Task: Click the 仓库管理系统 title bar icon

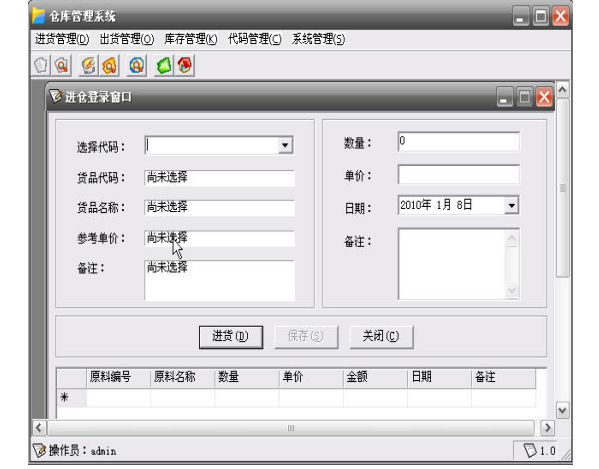Action: 39,16
